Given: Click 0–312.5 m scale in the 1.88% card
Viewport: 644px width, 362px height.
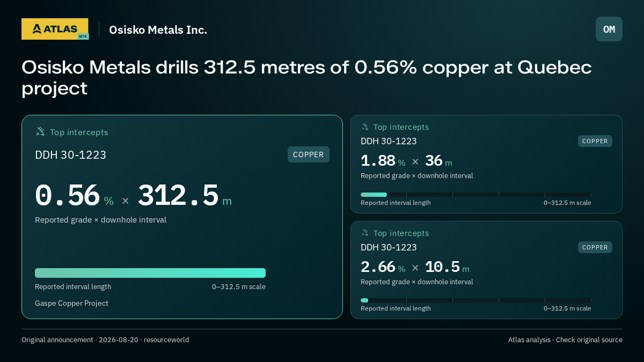Looking at the screenshot, I should (567, 203).
